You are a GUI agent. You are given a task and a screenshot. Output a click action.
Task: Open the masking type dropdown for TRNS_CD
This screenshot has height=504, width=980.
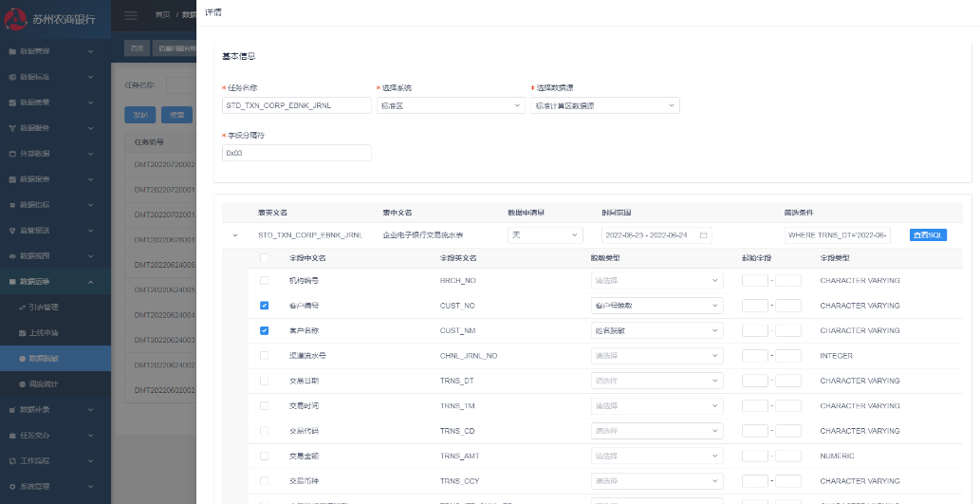(x=656, y=431)
